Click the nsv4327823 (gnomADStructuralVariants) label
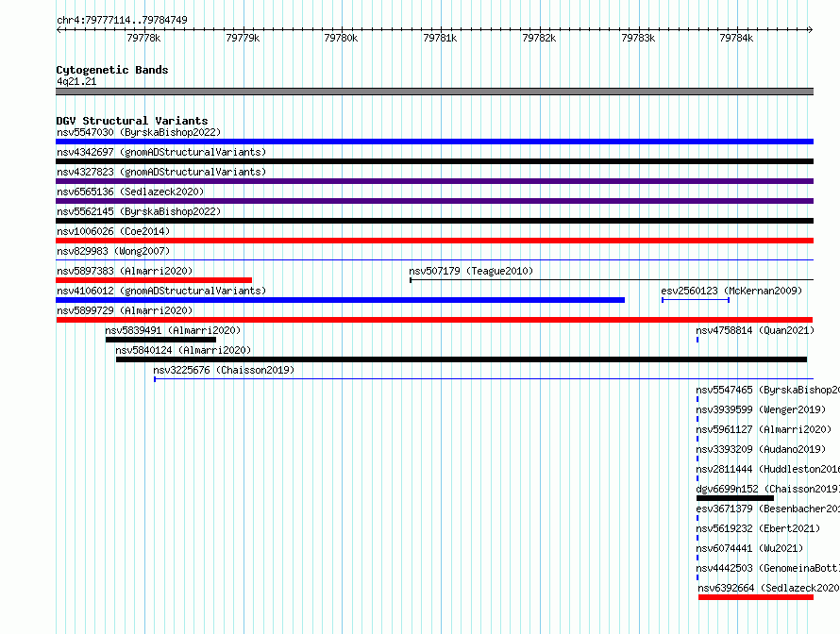Screen dimensions: 840x634 tap(161, 172)
